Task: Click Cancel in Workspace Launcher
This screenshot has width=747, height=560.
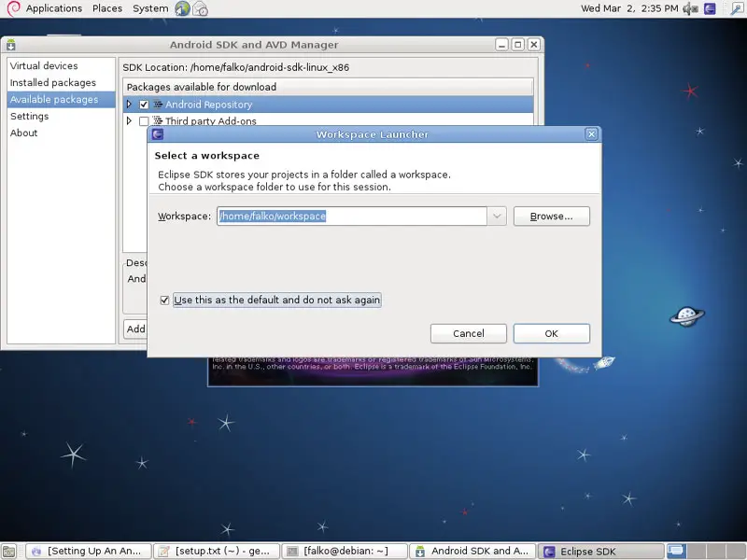Action: [x=469, y=333]
